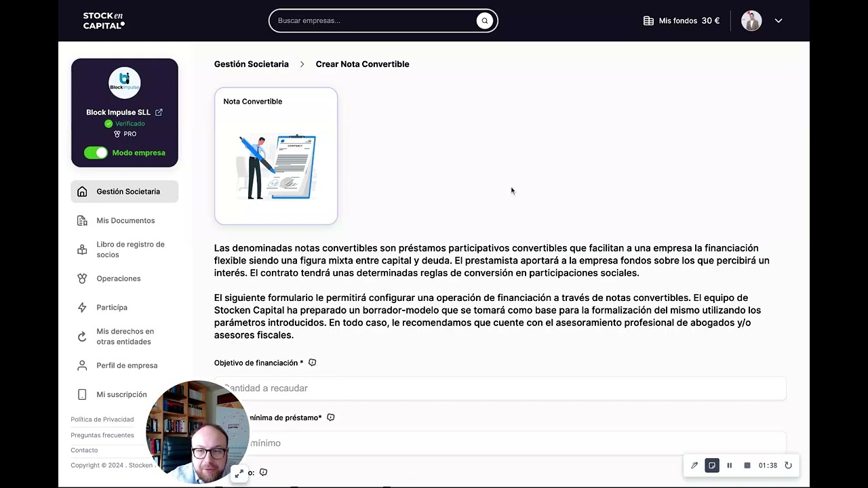Click the Participa lightning bolt icon

pos(82,308)
